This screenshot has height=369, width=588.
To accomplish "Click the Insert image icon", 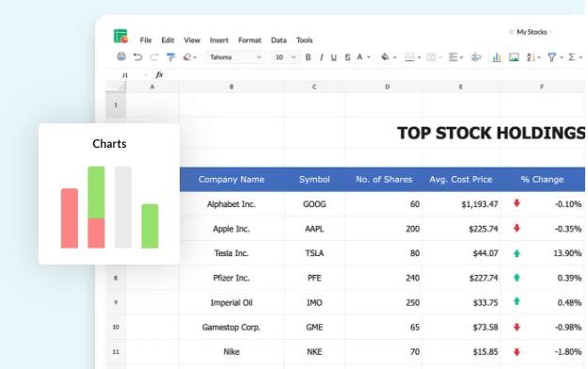I will (x=514, y=57).
